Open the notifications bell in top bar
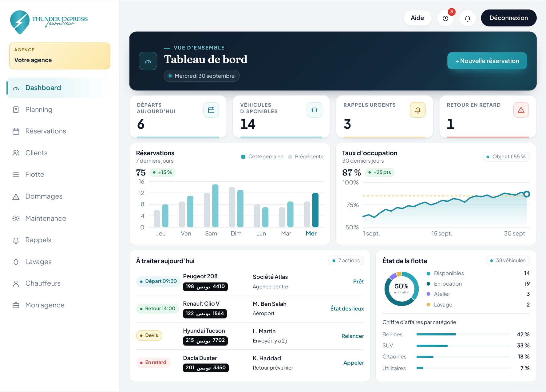The image size is (546, 392). (468, 18)
